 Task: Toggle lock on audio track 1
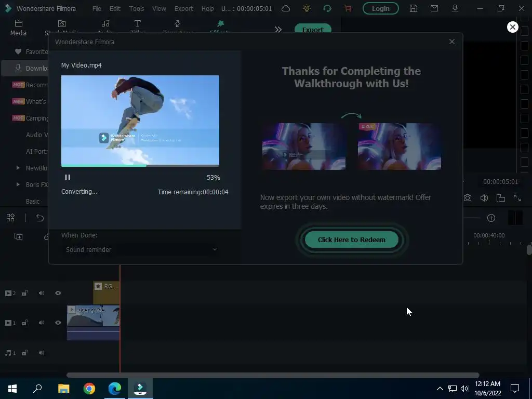pyautogui.click(x=25, y=353)
